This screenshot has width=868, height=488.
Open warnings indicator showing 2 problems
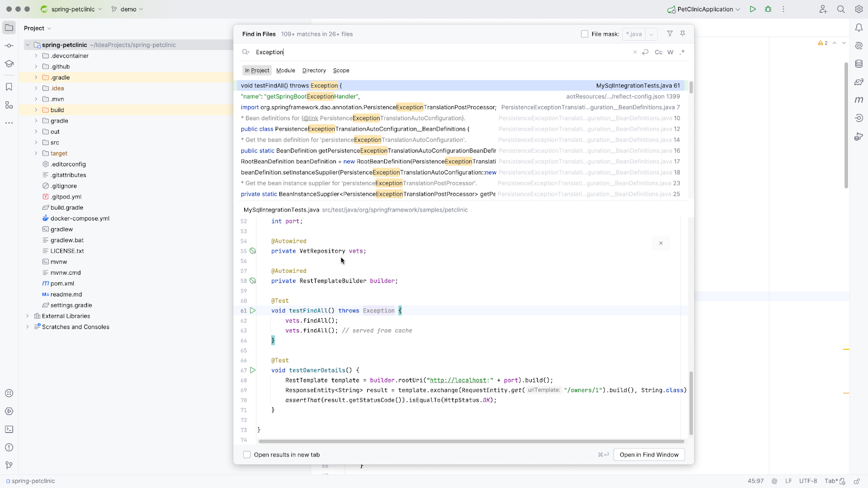[823, 43]
